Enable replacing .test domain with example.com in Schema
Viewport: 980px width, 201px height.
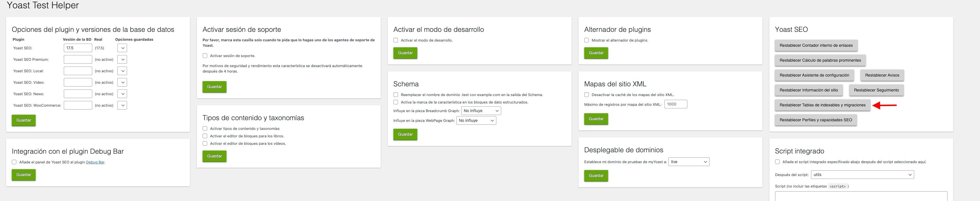coord(396,95)
